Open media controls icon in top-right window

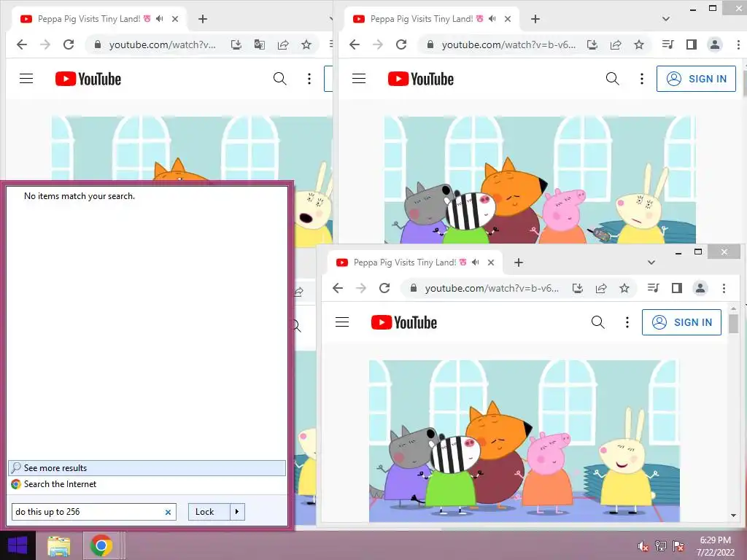(x=668, y=44)
